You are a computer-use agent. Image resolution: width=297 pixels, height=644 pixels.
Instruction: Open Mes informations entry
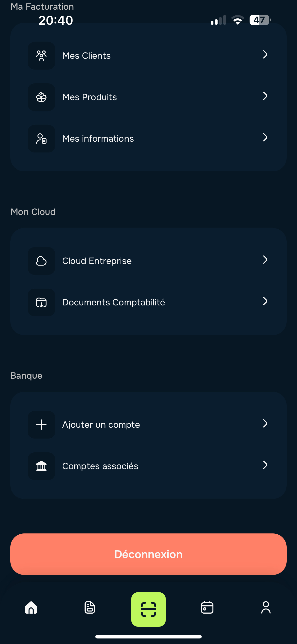[x=98, y=139]
